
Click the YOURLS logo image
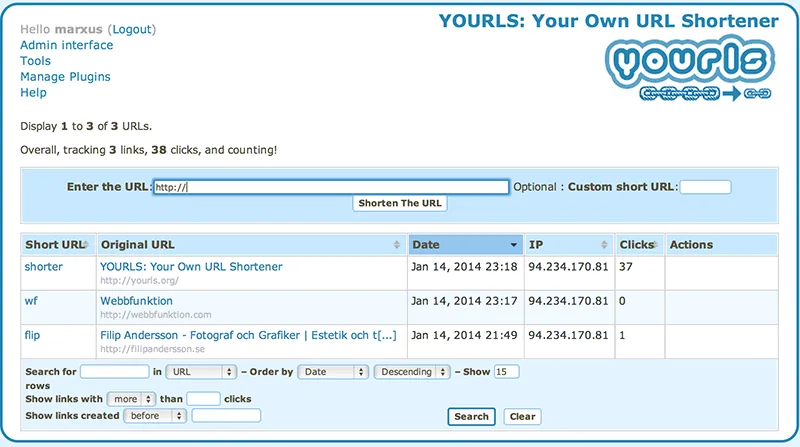[690, 68]
